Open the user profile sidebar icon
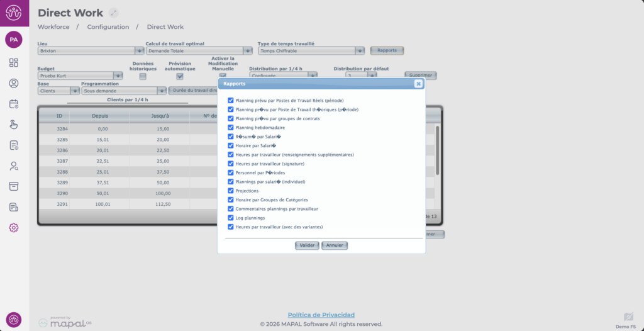The image size is (644, 331). [x=14, y=83]
